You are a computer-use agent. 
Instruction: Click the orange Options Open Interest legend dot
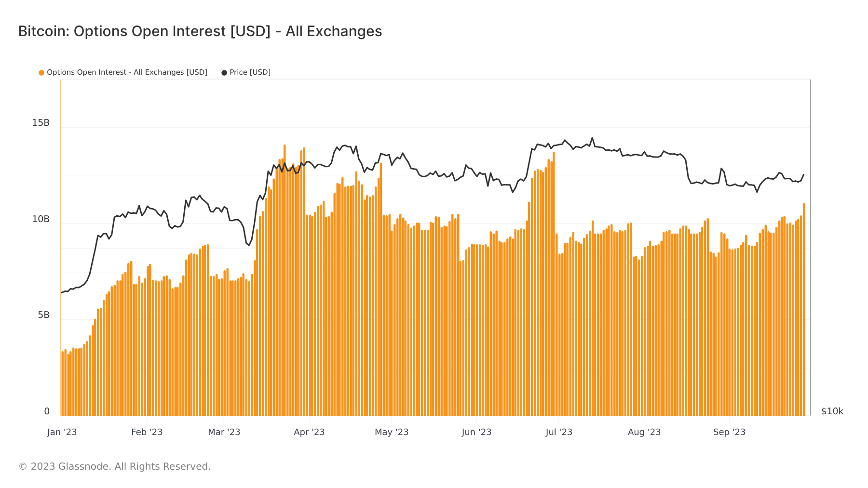[x=41, y=73]
